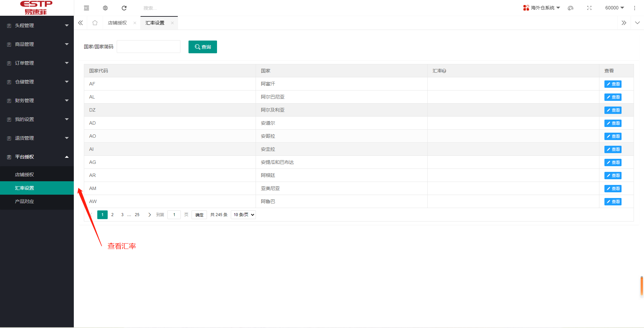This screenshot has width=644, height=328.
Task: Refresh the page with the reload icon
Action: coord(124,8)
